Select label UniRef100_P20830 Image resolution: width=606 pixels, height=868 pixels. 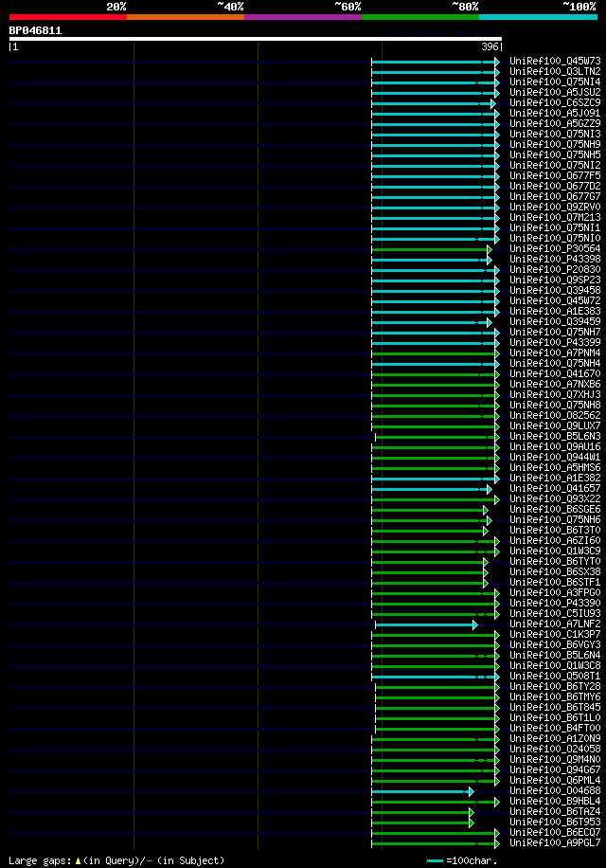click(x=555, y=269)
